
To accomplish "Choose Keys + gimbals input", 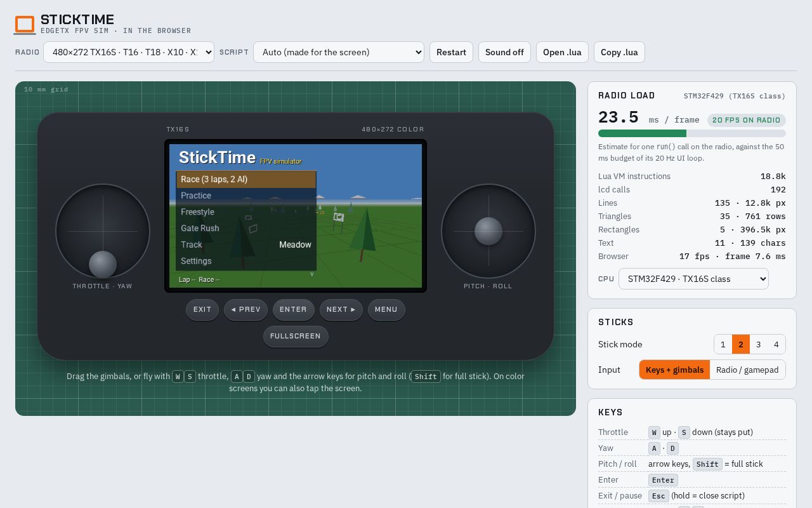I will point(674,370).
